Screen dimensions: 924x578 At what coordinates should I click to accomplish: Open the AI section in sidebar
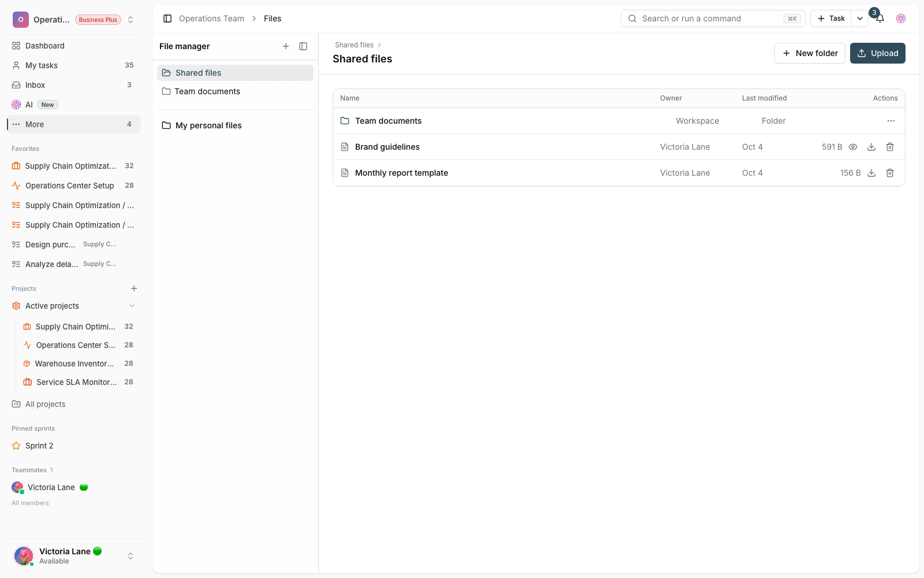click(74, 105)
